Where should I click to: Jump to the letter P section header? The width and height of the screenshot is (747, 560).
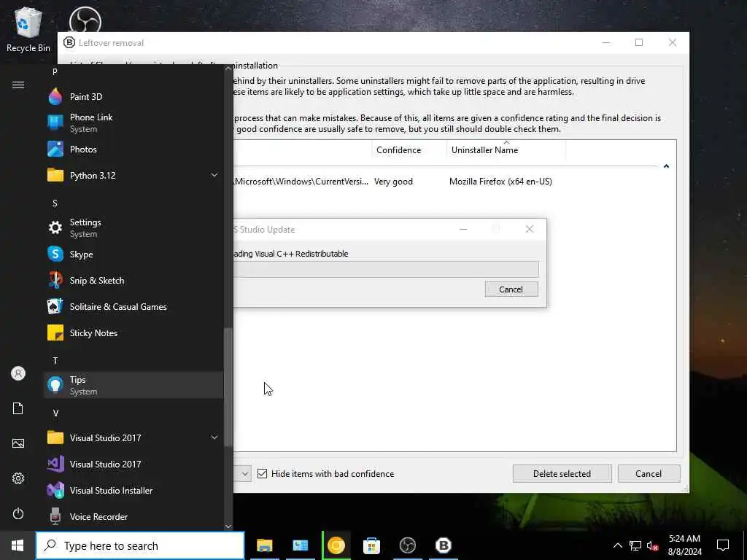55,71
